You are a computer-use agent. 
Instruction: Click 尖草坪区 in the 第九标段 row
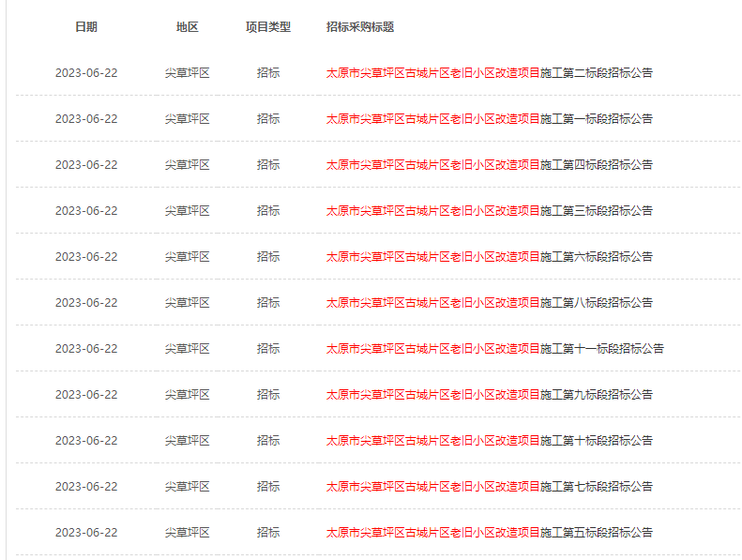click(x=187, y=394)
